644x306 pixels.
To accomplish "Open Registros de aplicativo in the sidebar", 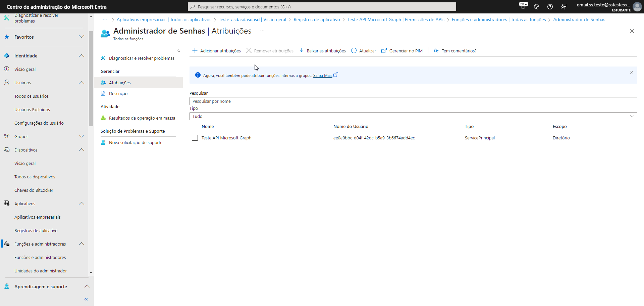I will 36,230.
